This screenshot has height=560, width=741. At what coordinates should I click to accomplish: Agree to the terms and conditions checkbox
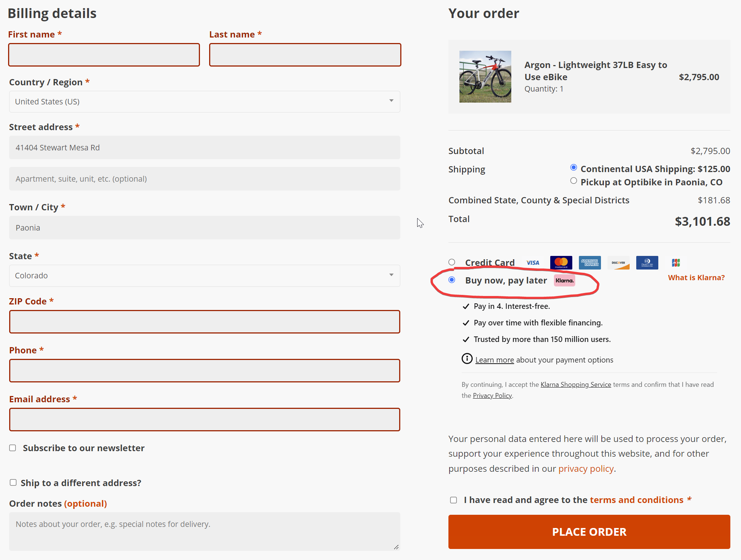pyautogui.click(x=454, y=500)
